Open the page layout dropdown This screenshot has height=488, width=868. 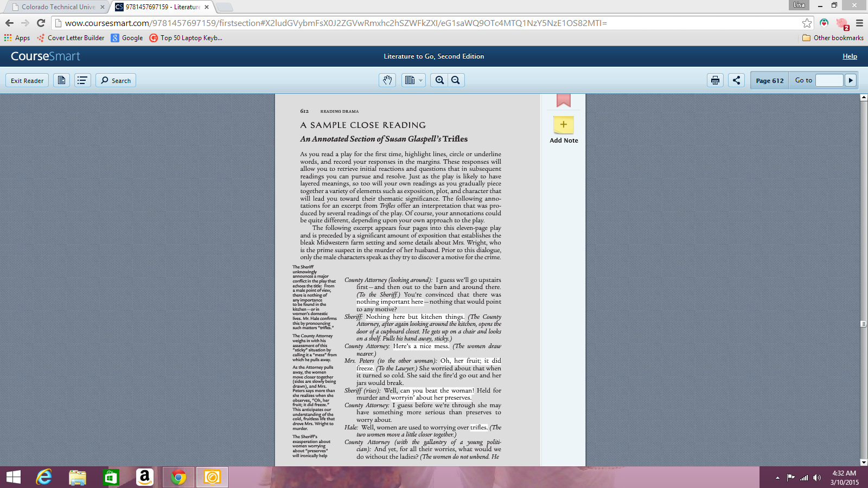(414, 80)
